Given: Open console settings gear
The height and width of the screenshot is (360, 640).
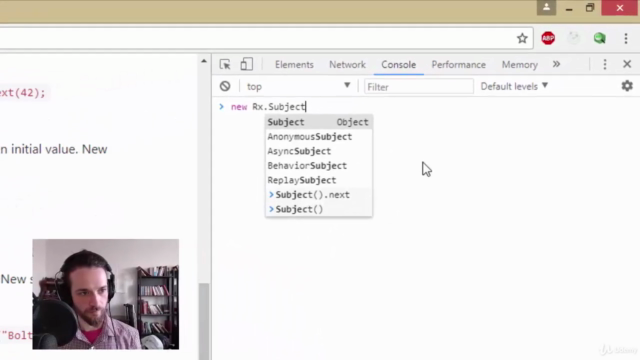Looking at the screenshot, I should (x=627, y=86).
